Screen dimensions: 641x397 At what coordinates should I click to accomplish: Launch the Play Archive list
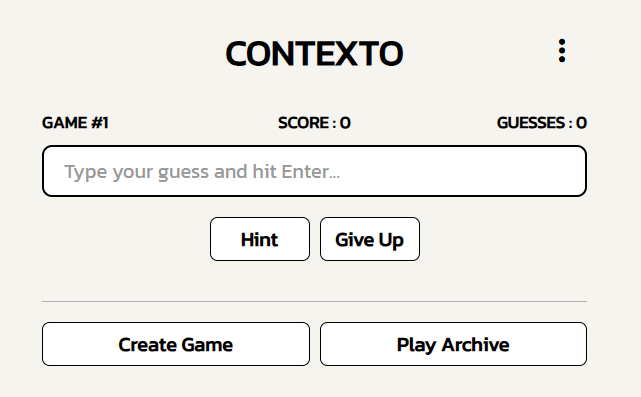(x=453, y=344)
